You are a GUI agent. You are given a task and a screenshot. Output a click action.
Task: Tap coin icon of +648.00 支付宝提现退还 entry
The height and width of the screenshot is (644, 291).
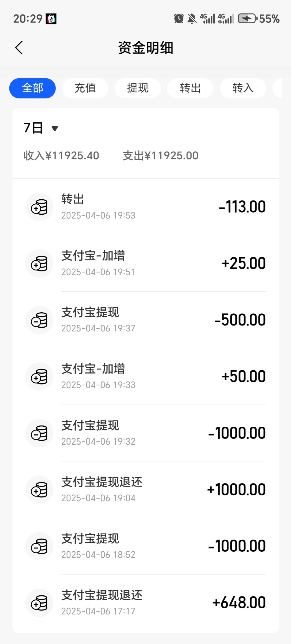click(x=39, y=603)
